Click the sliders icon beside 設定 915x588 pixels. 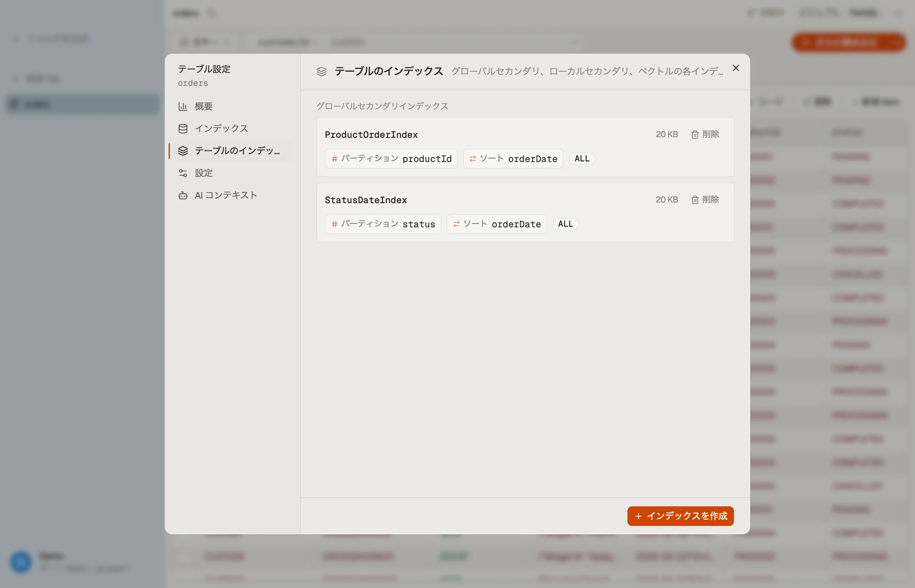(x=183, y=173)
